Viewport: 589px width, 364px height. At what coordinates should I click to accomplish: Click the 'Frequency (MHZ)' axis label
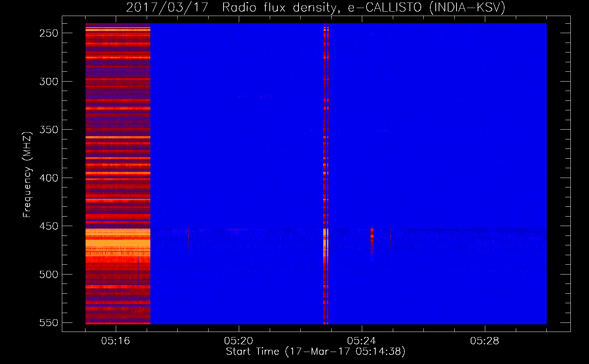27,175
